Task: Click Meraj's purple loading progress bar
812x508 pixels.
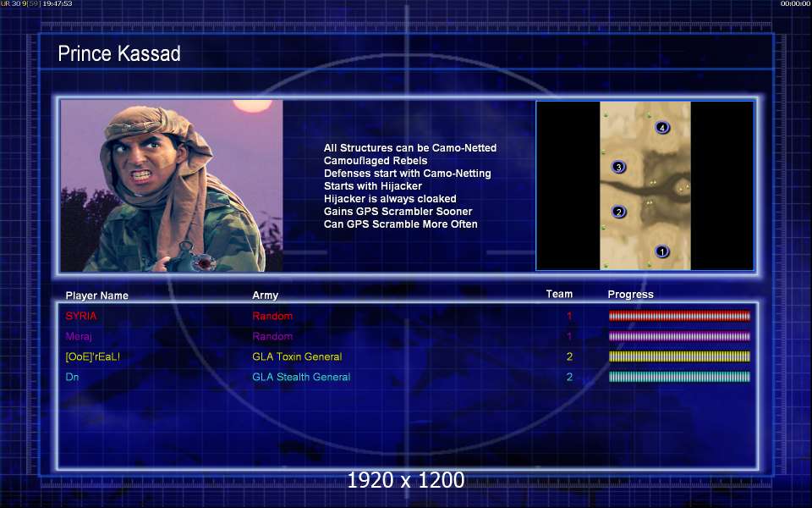Action: coord(679,336)
